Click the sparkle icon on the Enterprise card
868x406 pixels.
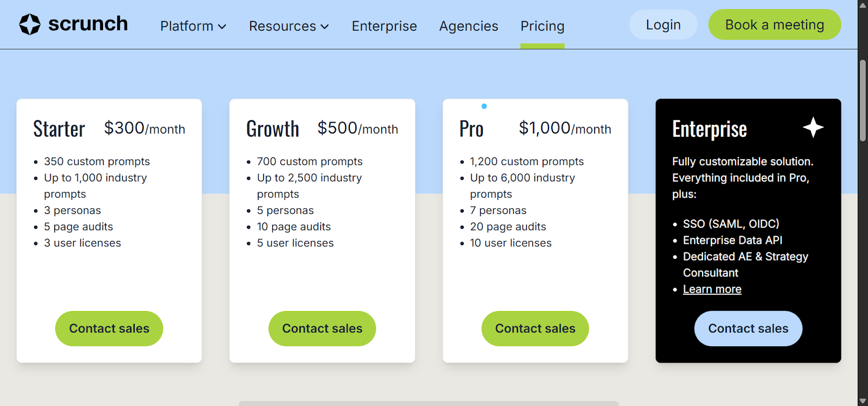pyautogui.click(x=813, y=128)
